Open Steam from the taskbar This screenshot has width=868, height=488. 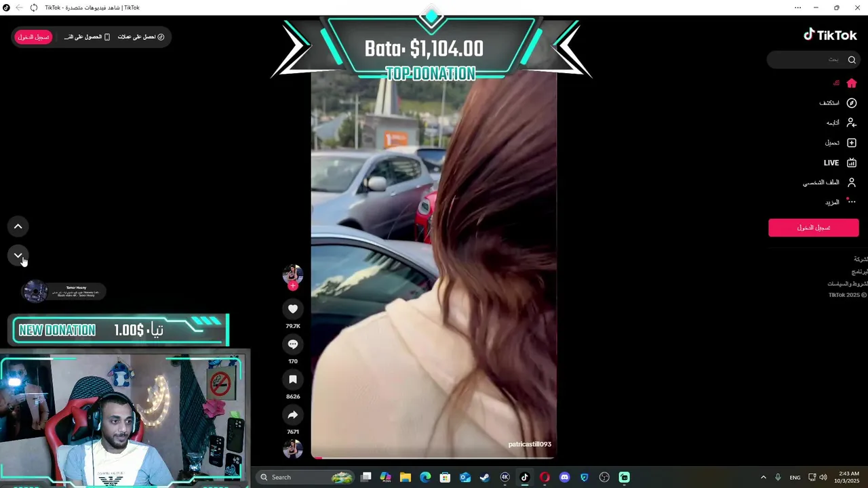pos(485,477)
